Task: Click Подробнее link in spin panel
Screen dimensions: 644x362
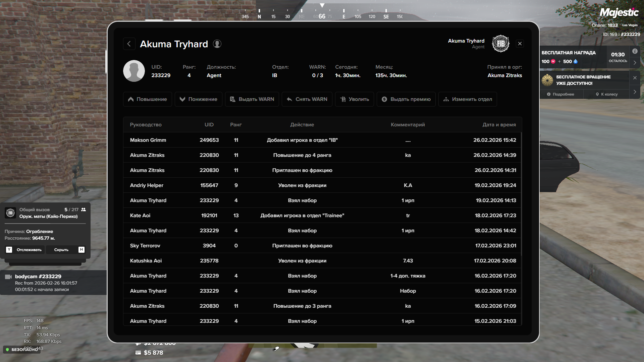Action: coord(560,94)
